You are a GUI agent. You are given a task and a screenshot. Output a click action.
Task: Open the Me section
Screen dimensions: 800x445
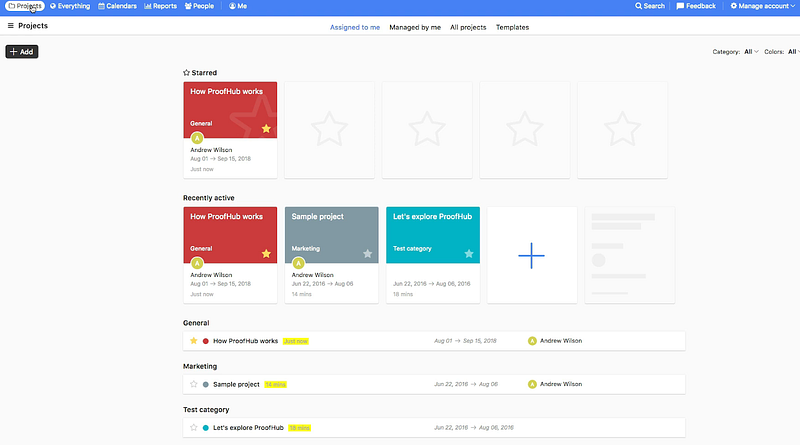(x=238, y=6)
